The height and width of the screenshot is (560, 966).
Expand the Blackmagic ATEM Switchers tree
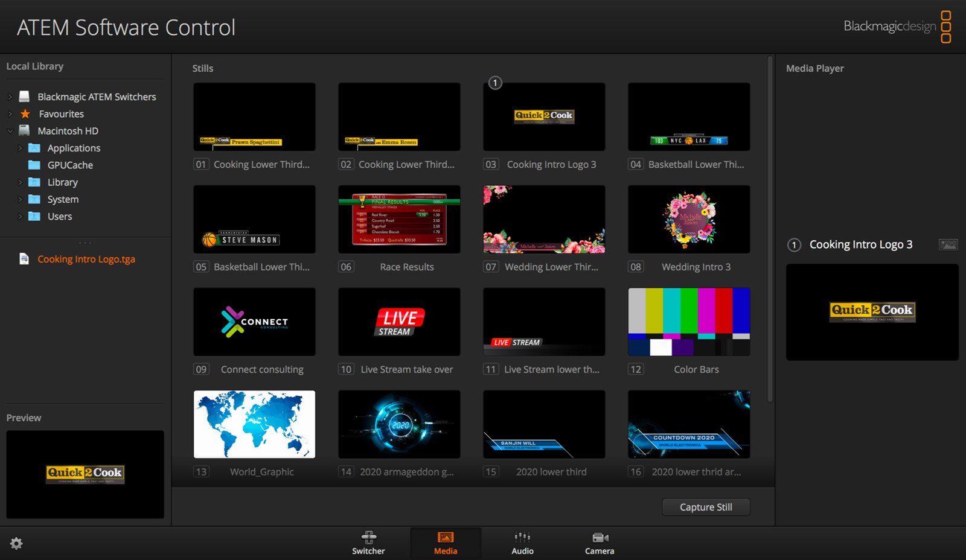9,96
